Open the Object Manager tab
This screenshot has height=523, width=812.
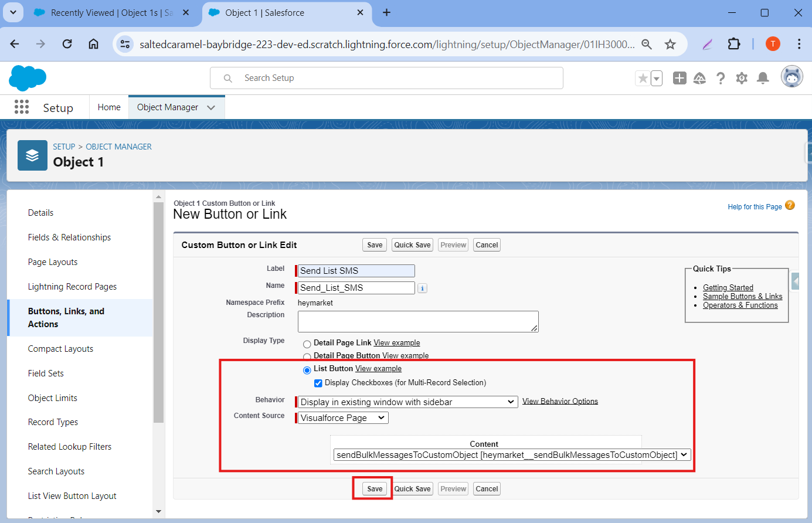tap(168, 107)
